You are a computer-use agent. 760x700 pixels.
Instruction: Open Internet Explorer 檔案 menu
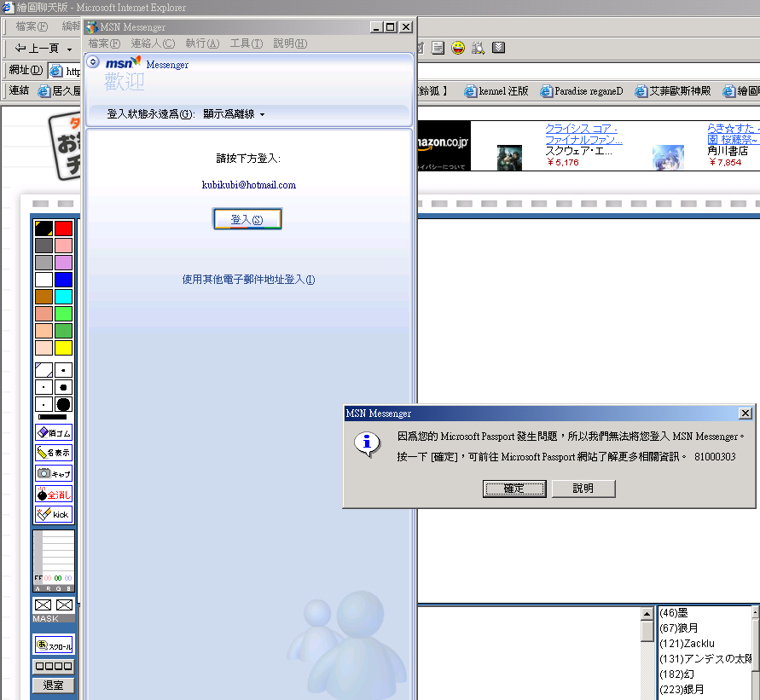32,26
